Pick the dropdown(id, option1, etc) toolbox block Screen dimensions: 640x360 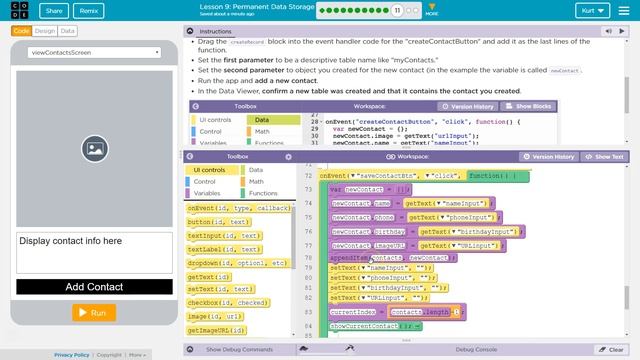238,263
